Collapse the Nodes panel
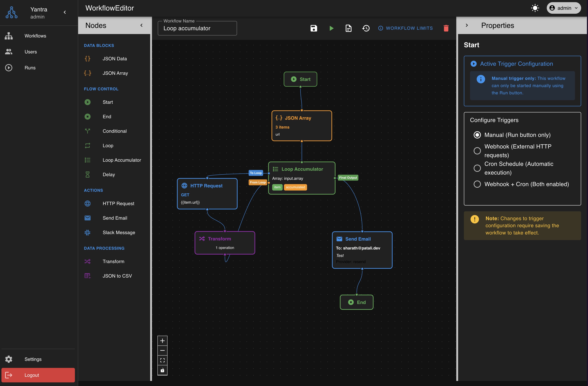This screenshot has width=588, height=386. tap(141, 25)
